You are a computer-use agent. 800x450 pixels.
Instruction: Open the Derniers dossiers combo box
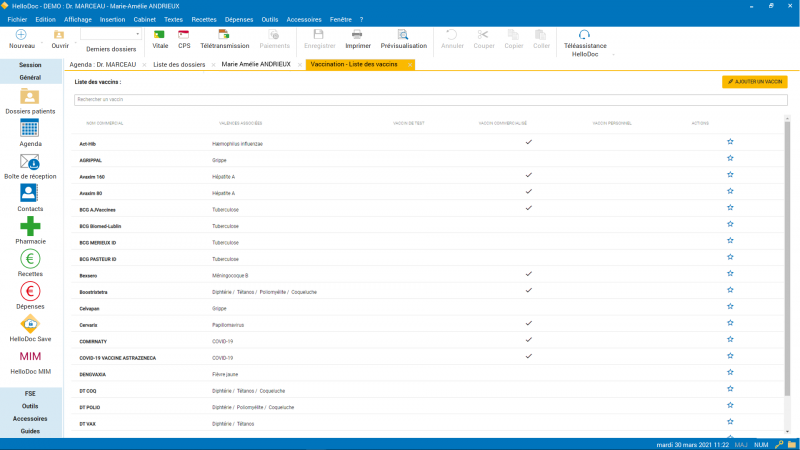(110, 35)
